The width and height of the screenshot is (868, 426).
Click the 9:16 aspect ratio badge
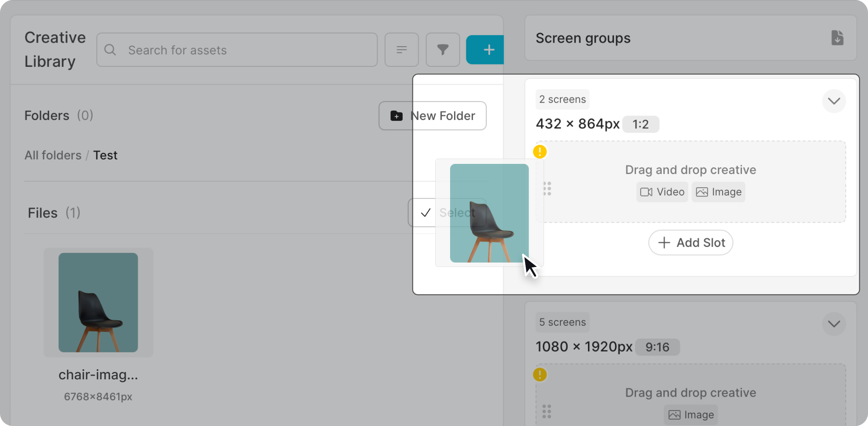[657, 347]
